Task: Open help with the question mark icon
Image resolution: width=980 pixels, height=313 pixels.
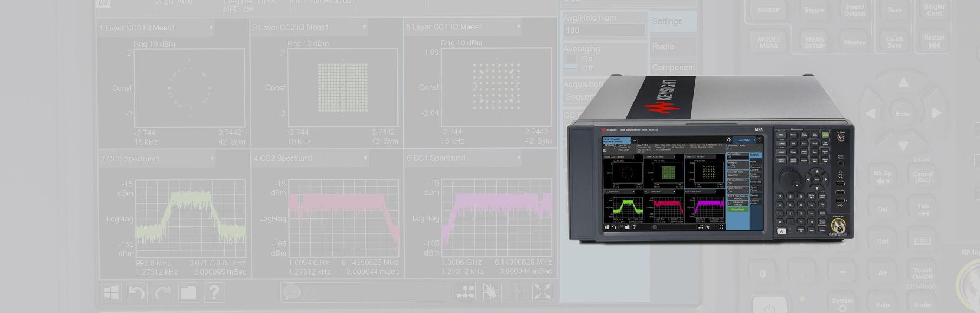Action: [x=214, y=293]
